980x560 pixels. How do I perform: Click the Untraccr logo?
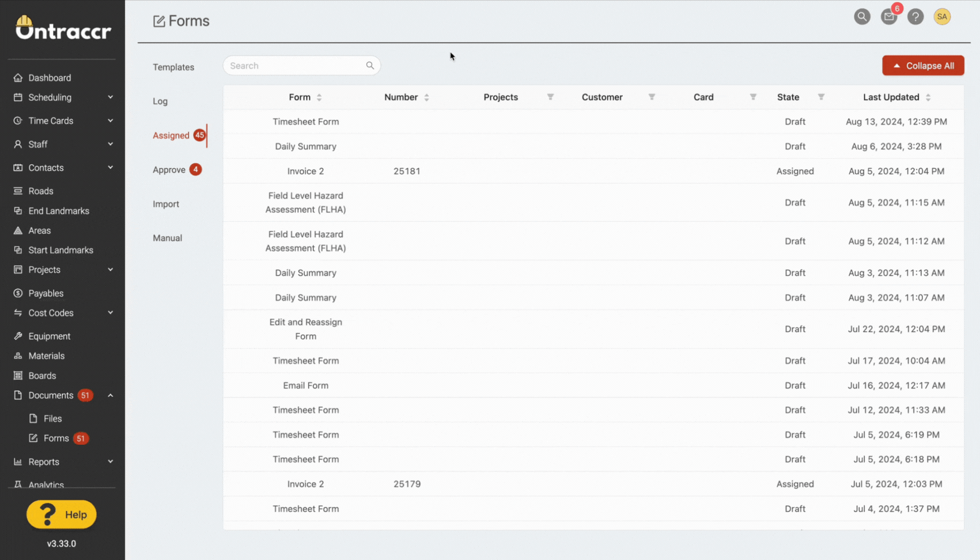click(62, 28)
